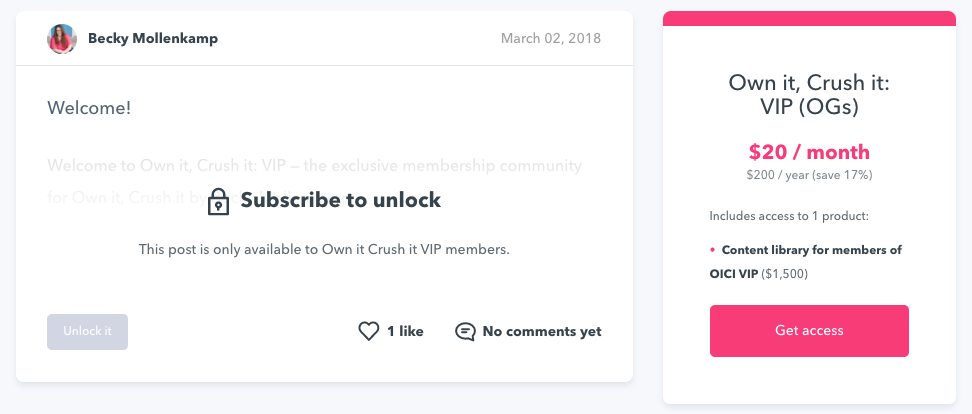Open the No comments yet link

tap(541, 331)
